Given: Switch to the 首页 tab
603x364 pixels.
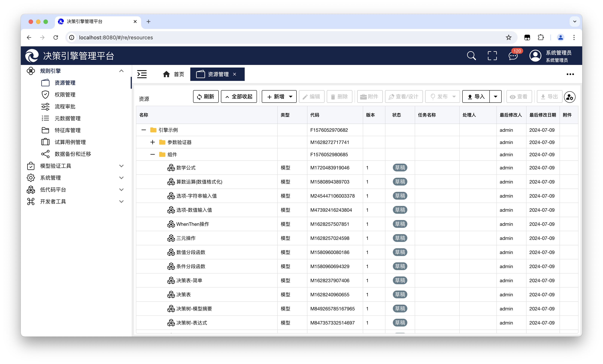Looking at the screenshot, I should pyautogui.click(x=173, y=74).
